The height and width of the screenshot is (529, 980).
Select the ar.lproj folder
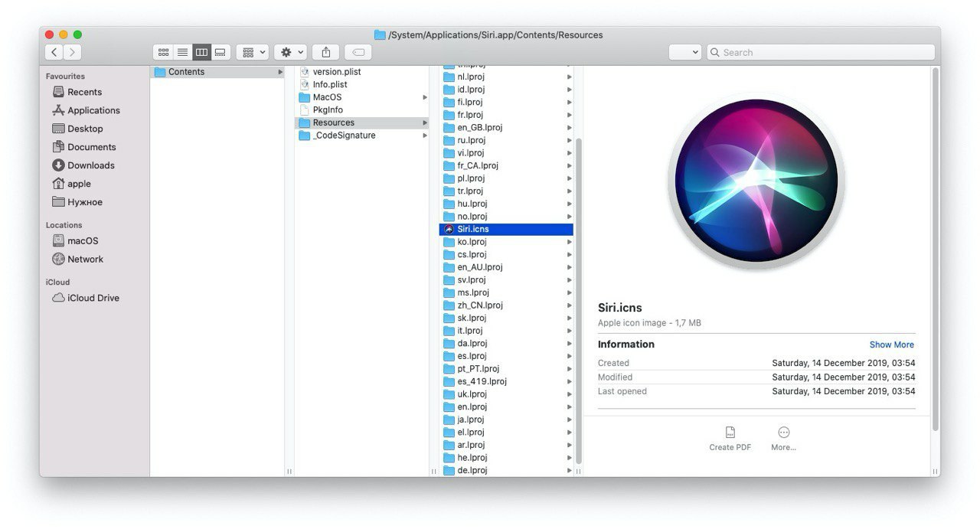tap(506, 445)
